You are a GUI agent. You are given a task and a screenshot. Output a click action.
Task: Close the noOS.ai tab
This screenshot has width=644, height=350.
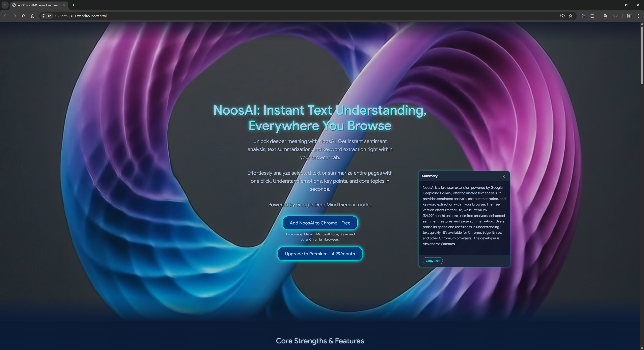click(64, 5)
